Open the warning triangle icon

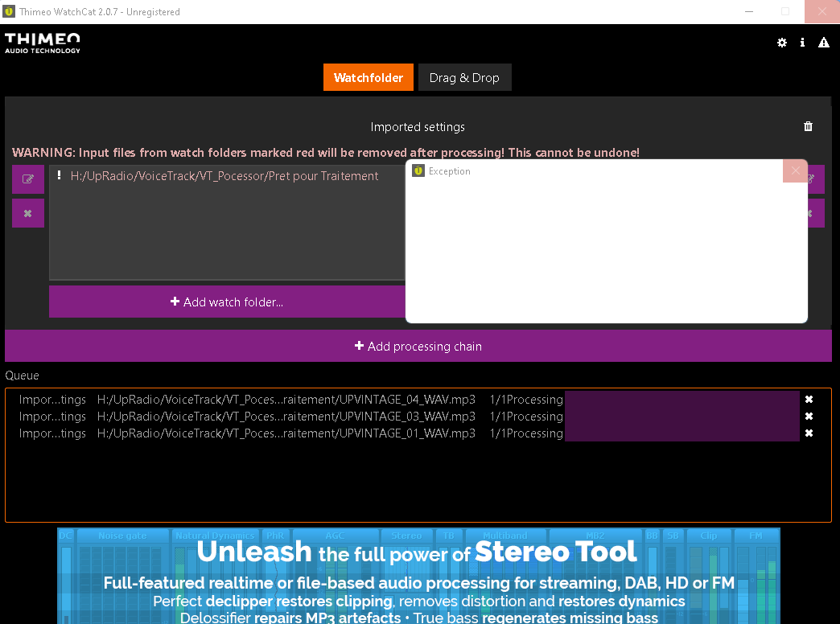point(823,43)
